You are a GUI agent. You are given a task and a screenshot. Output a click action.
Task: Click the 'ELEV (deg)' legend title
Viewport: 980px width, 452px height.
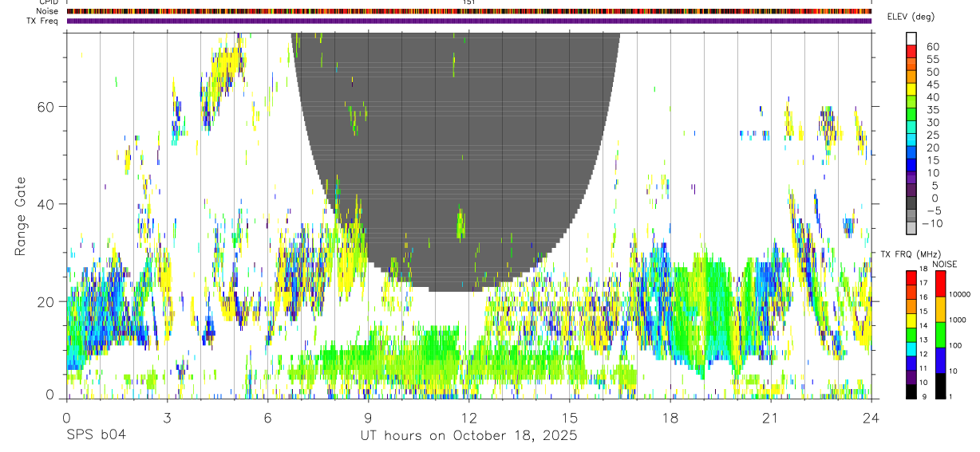tap(911, 17)
